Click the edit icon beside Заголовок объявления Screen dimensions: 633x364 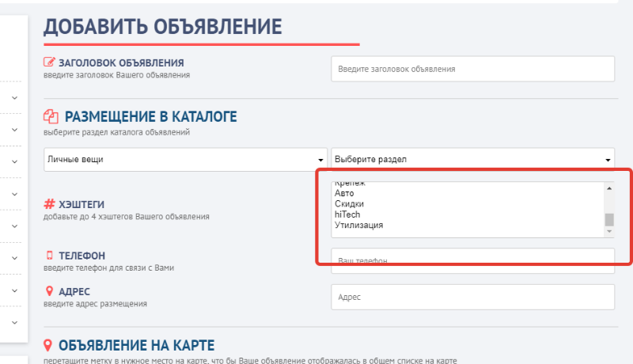tap(50, 63)
